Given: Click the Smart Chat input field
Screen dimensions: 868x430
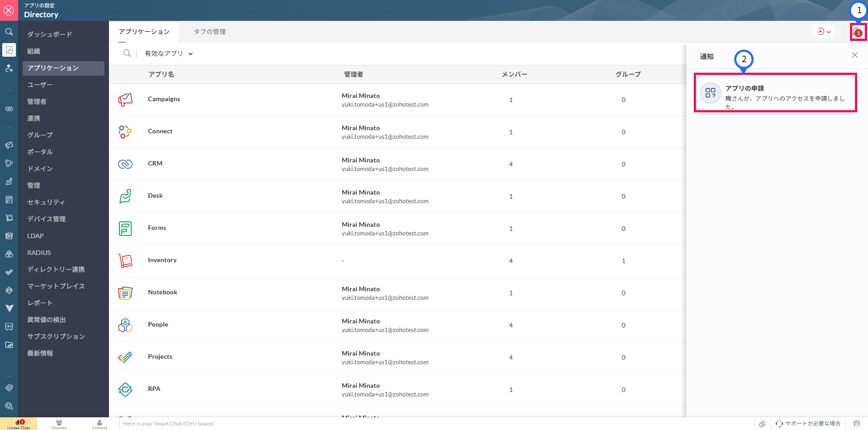Looking at the screenshot, I should [x=436, y=424].
